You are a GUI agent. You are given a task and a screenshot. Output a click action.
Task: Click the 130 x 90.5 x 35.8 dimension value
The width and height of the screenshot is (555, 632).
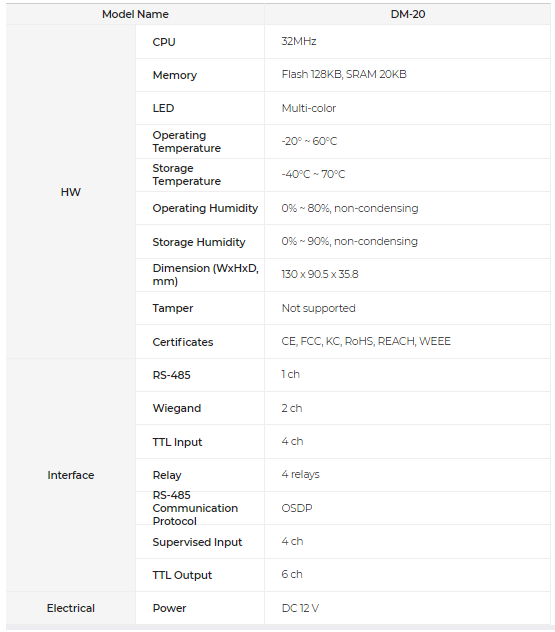320,274
